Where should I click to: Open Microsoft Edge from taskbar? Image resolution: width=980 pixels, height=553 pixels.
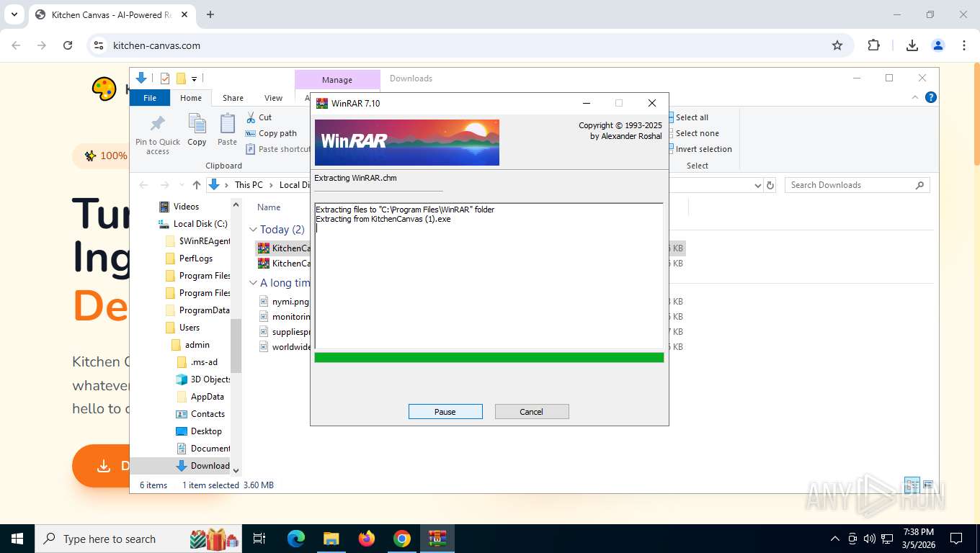point(295,539)
